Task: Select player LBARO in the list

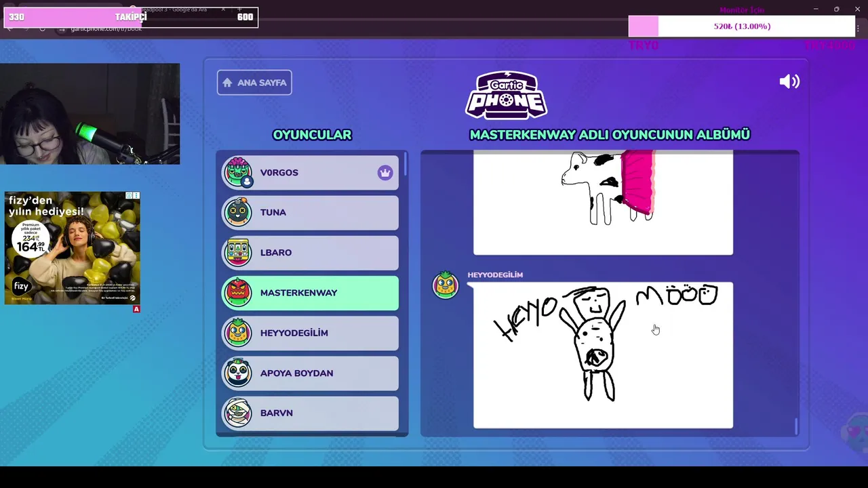Action: [311, 253]
